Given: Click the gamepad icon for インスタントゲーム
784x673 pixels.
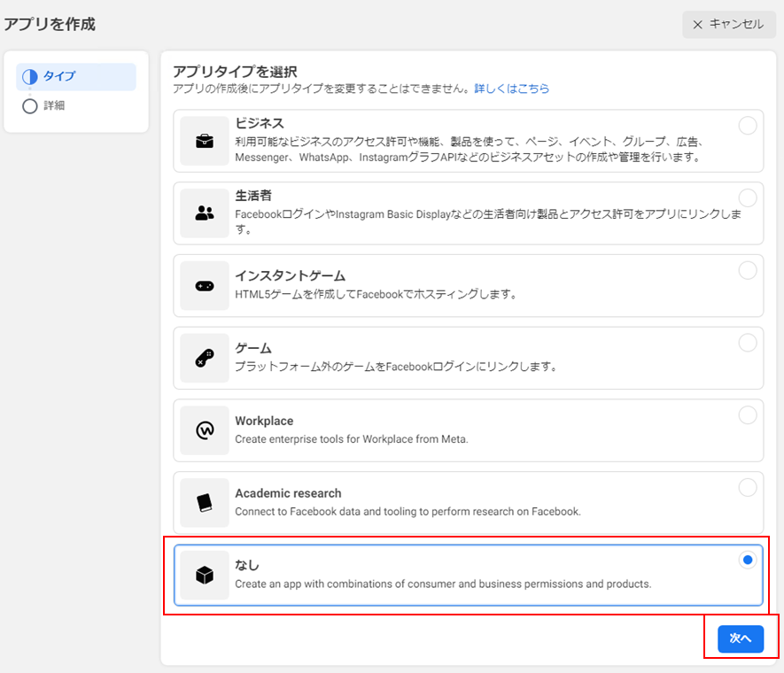Looking at the screenshot, I should [205, 286].
